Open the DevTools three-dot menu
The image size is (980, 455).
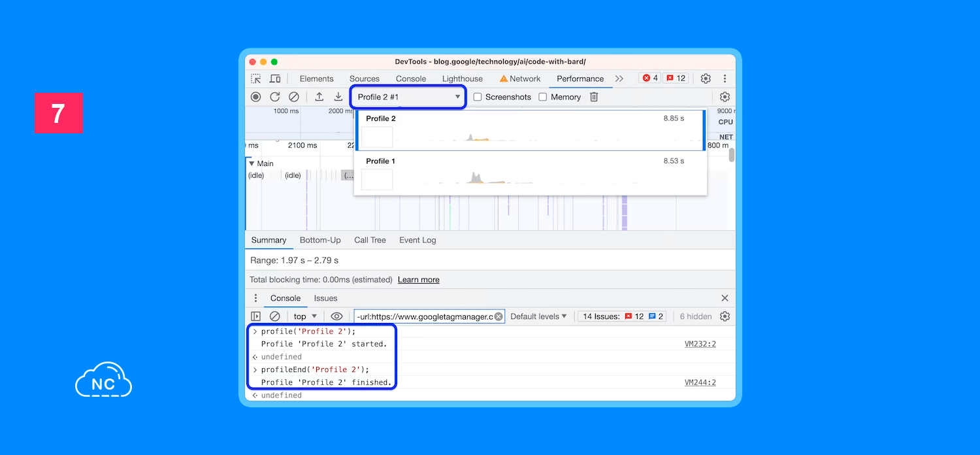coord(725,78)
